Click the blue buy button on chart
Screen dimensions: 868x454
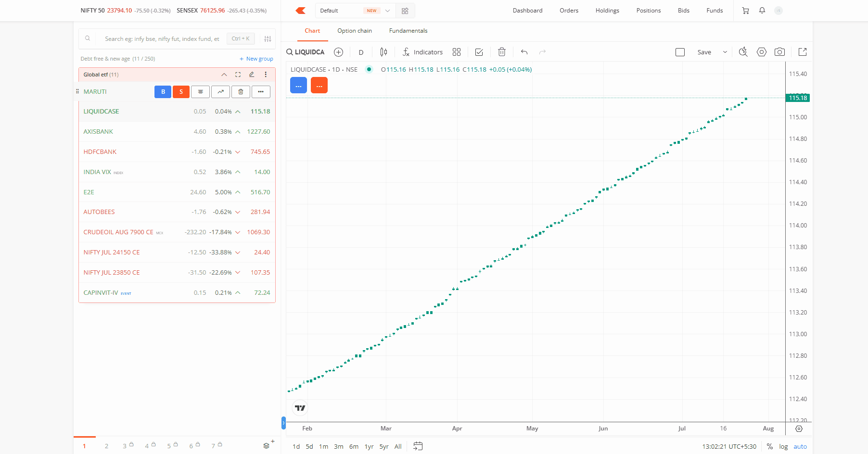(x=299, y=85)
